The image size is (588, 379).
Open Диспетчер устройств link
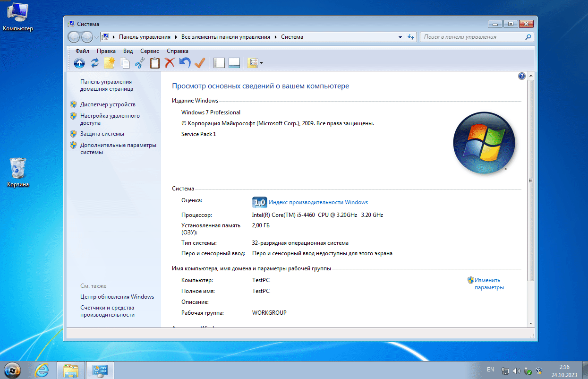click(108, 104)
